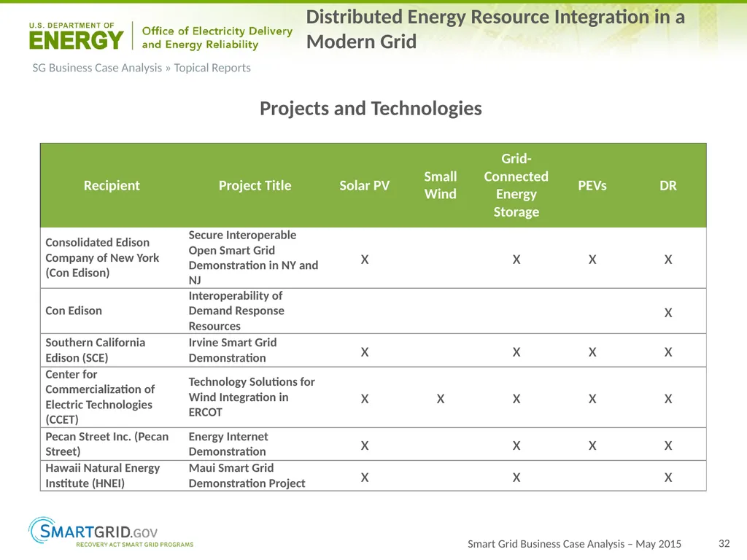Click the Grid-Connected Energy Storage column header
The width and height of the screenshot is (747, 560).
516,185
